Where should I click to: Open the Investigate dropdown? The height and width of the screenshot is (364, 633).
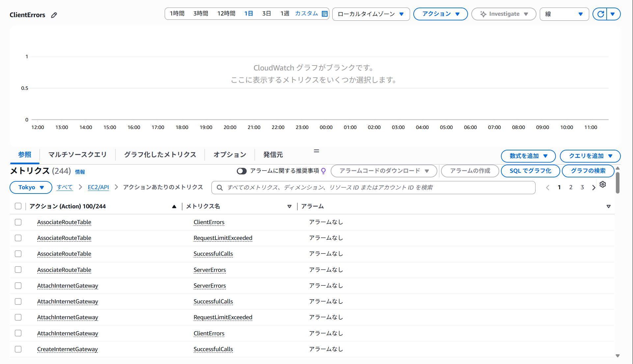point(504,14)
